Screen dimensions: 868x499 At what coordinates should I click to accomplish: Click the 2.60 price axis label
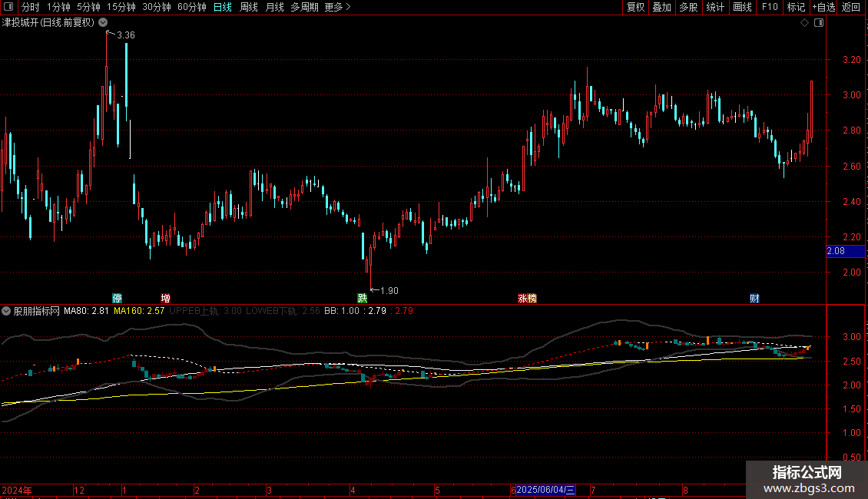tap(851, 166)
